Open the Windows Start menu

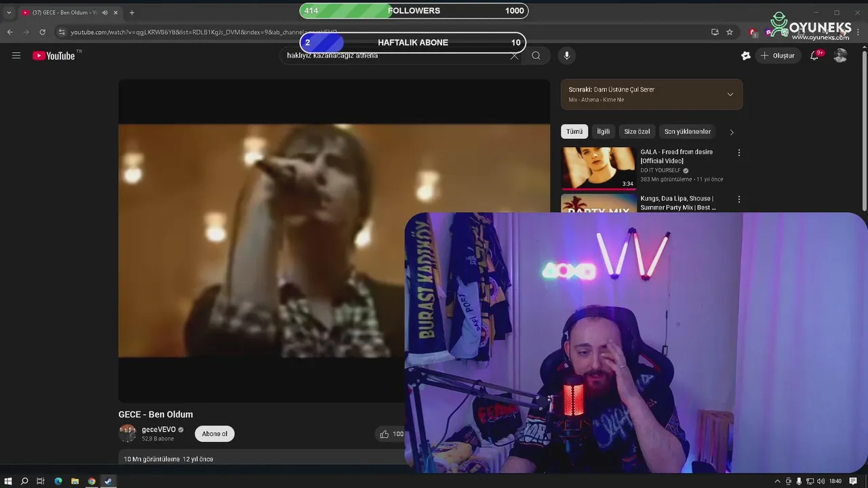8,481
